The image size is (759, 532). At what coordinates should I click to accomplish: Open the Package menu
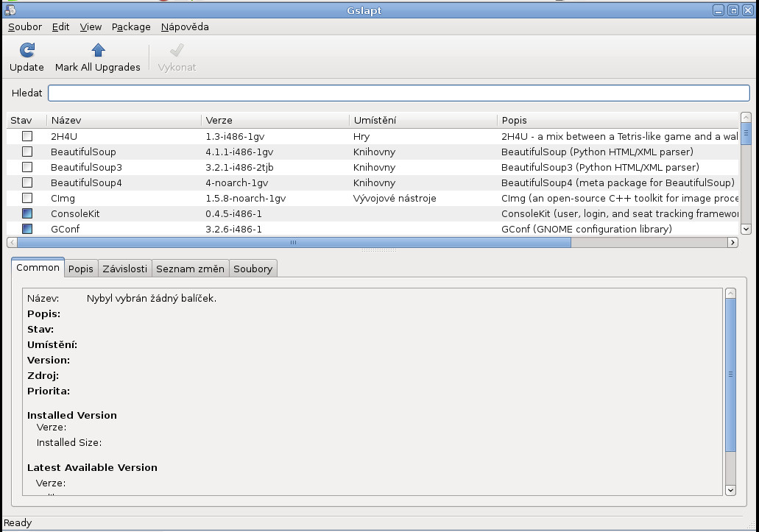pos(131,27)
